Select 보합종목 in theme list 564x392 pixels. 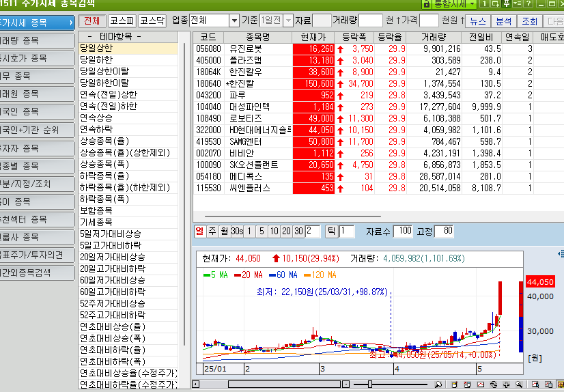pos(128,211)
